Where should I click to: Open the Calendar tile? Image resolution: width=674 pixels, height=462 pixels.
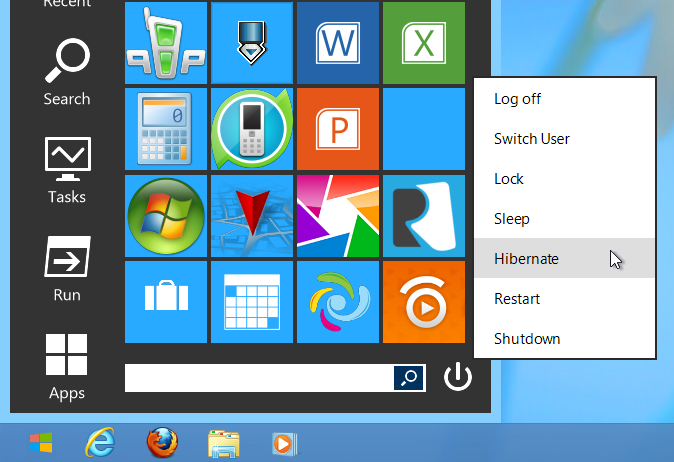click(252, 302)
